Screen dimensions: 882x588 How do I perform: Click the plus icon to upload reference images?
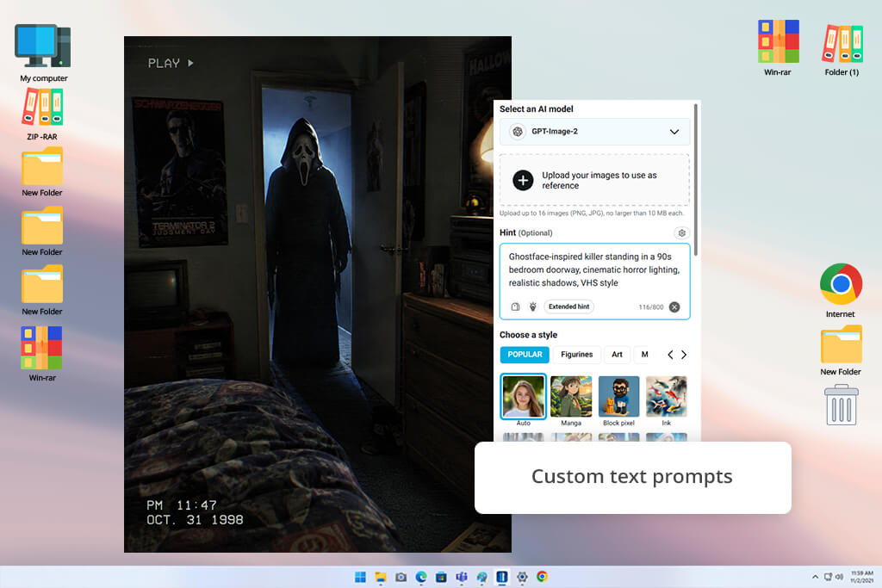click(x=523, y=181)
